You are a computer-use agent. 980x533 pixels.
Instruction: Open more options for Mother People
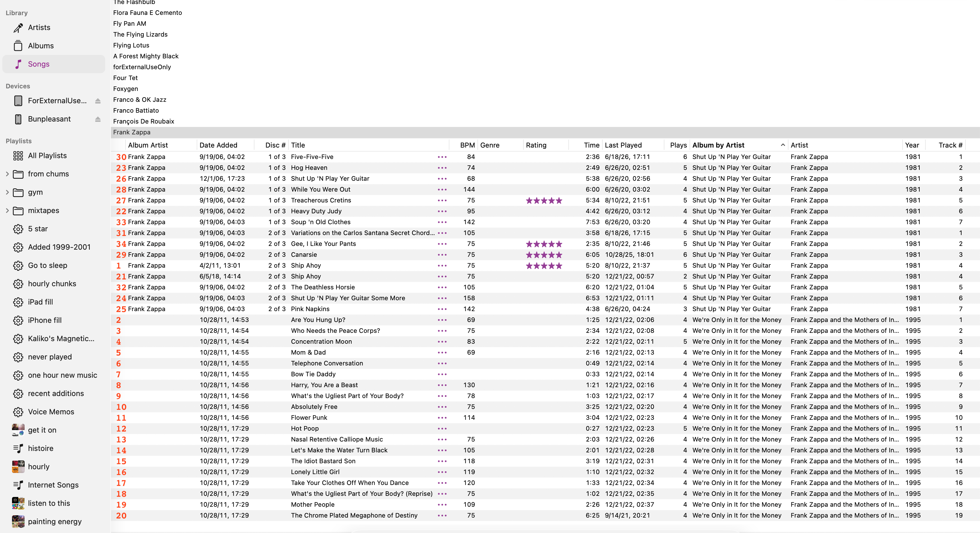442,505
